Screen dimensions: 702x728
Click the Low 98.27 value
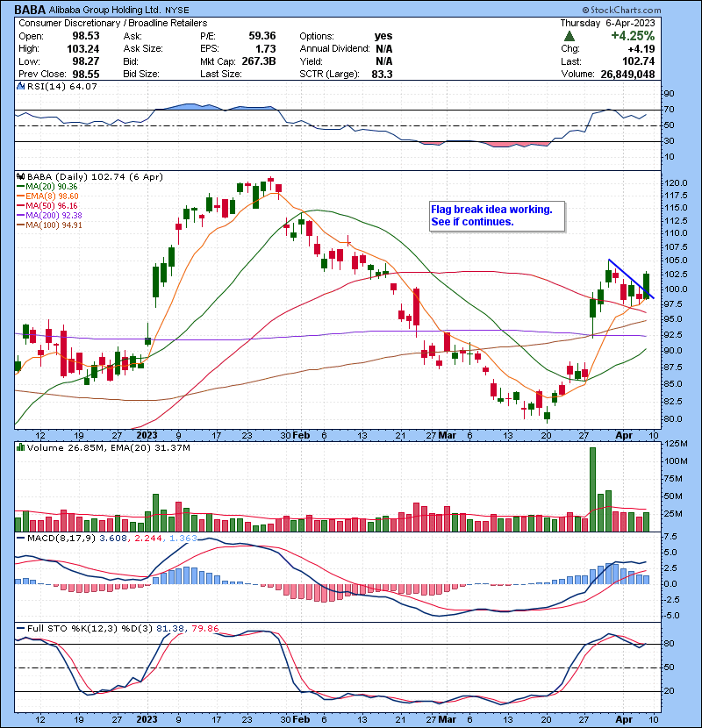click(85, 61)
